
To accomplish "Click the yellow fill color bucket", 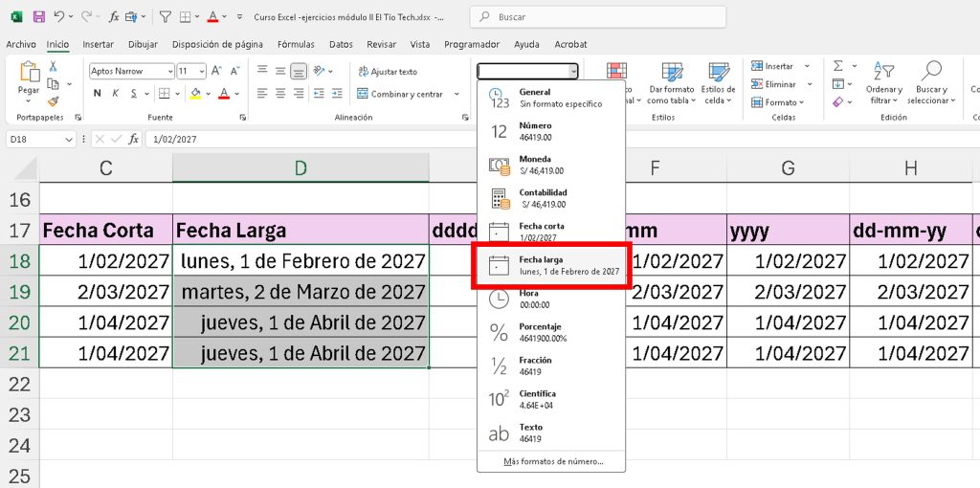I will 195,94.
